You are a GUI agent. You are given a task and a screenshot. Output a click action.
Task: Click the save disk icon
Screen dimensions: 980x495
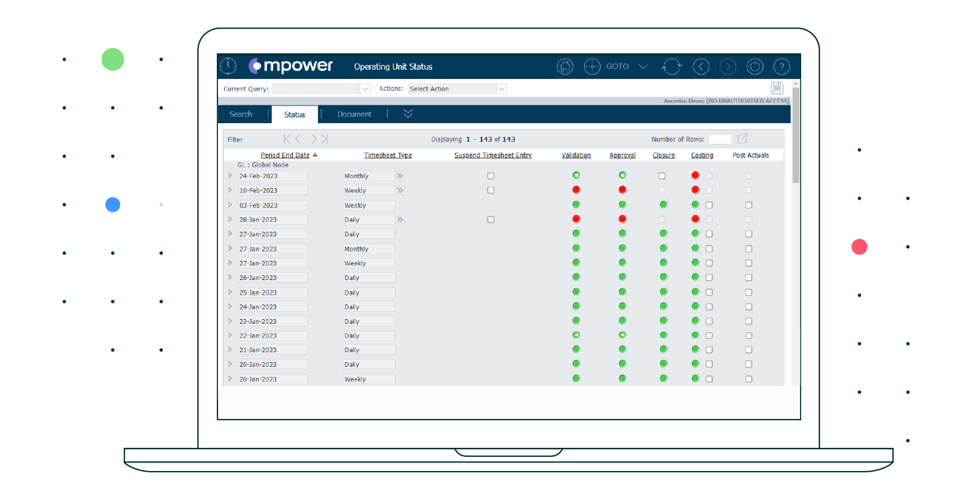pyautogui.click(x=777, y=88)
